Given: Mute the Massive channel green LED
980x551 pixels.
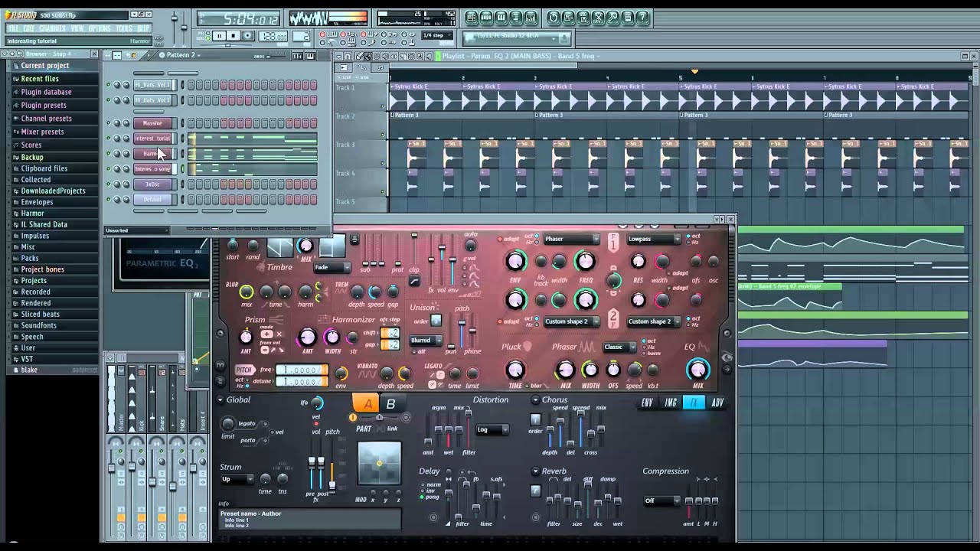Looking at the screenshot, I should (108, 123).
